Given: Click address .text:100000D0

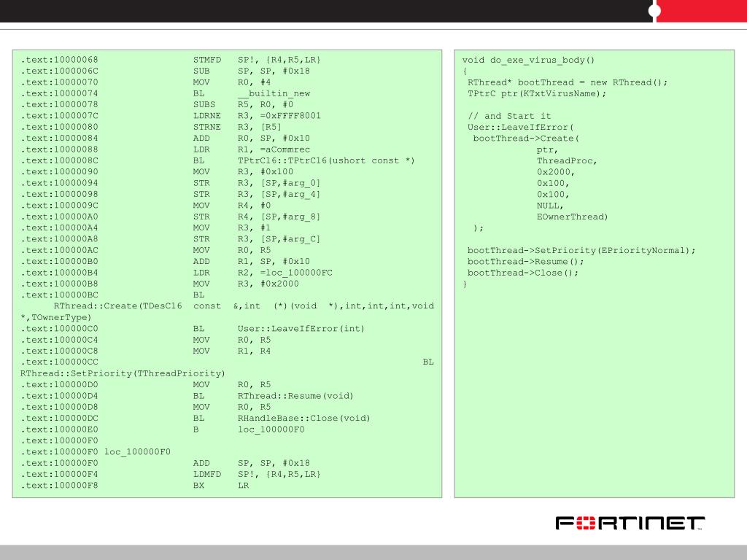Looking at the screenshot, I should coord(60,385).
